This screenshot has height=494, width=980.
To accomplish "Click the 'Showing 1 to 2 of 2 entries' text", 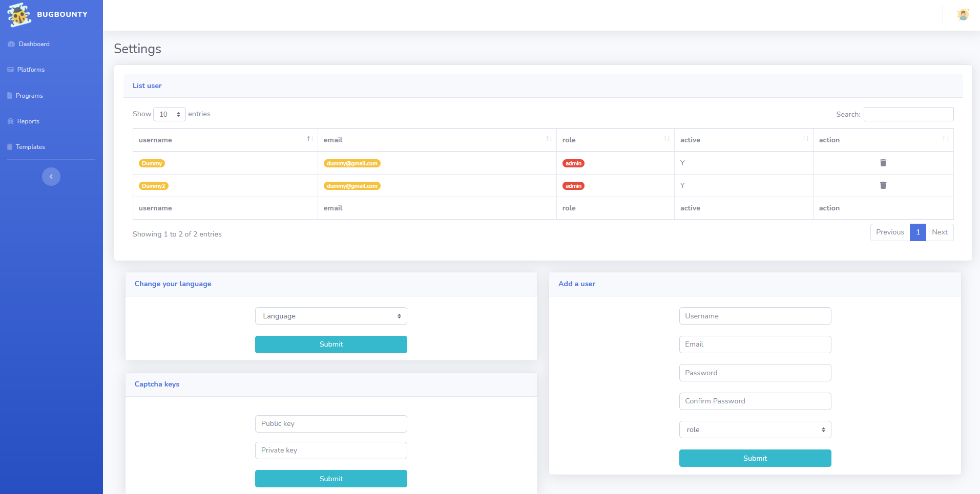I will pos(177,234).
